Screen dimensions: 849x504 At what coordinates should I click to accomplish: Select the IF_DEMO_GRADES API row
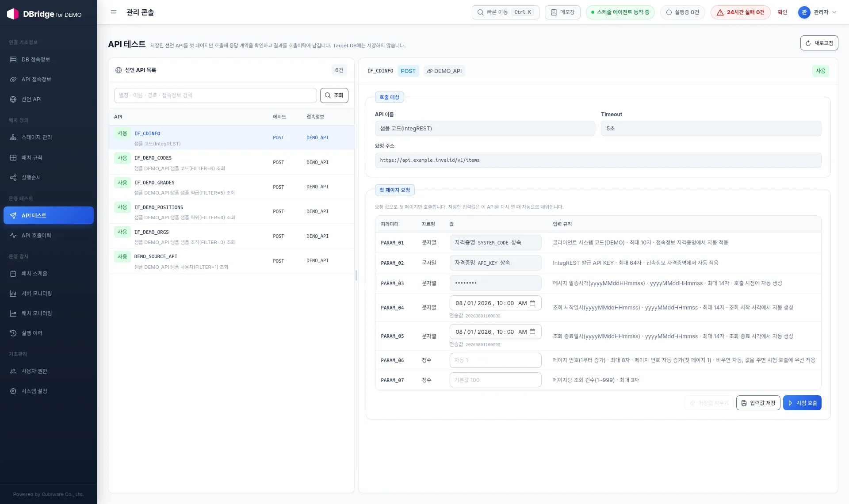tap(231, 187)
